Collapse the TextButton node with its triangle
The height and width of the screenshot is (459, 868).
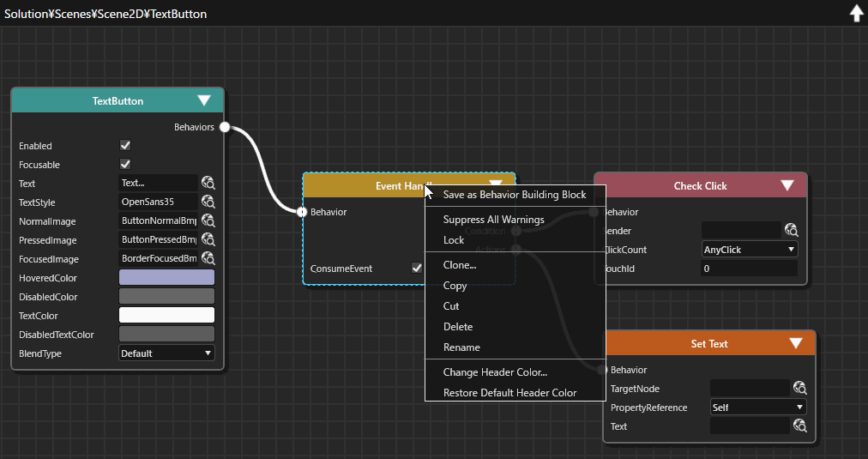[x=204, y=100]
